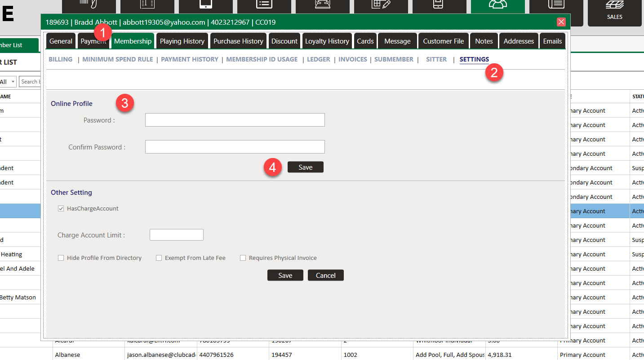
Task: Toggle the HasChargeAccount checkbox
Action: (61, 209)
